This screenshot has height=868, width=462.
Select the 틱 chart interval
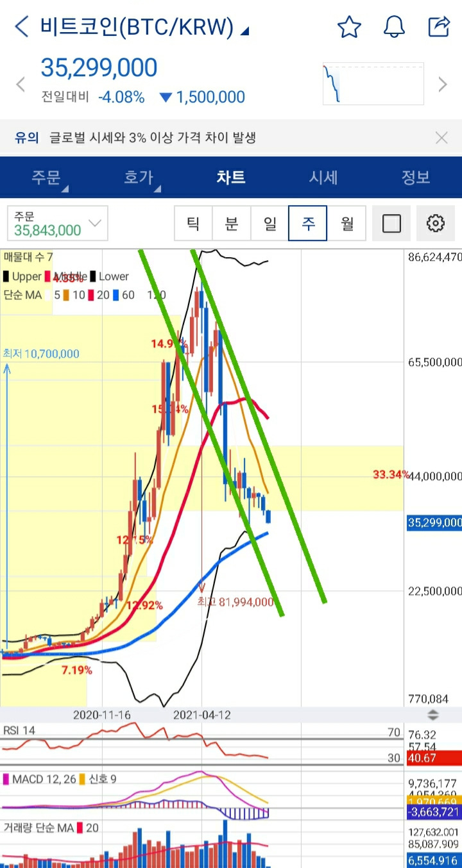[x=193, y=223]
